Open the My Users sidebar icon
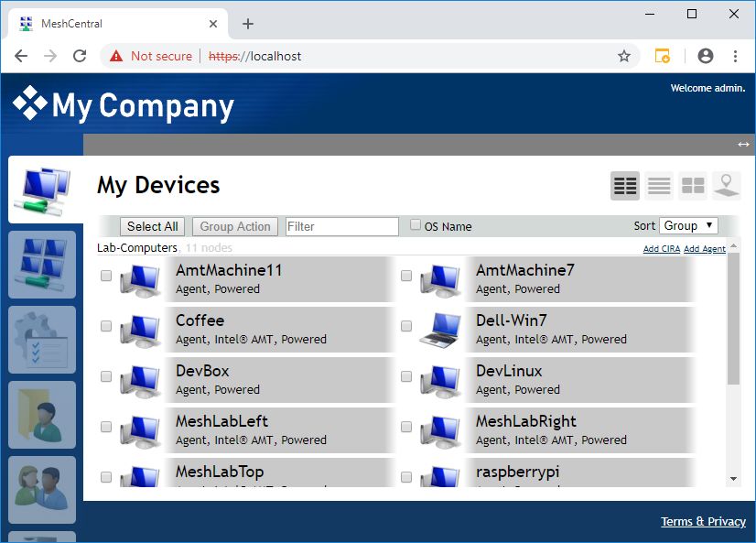 [x=41, y=489]
